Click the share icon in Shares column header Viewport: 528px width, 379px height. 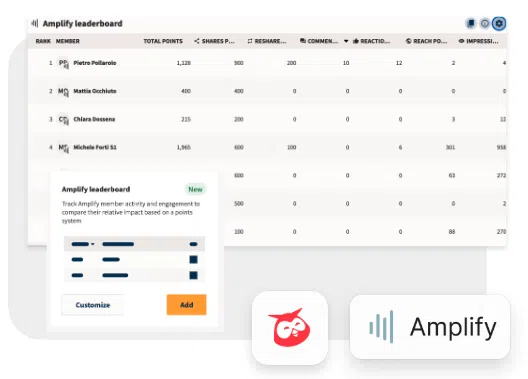point(197,41)
